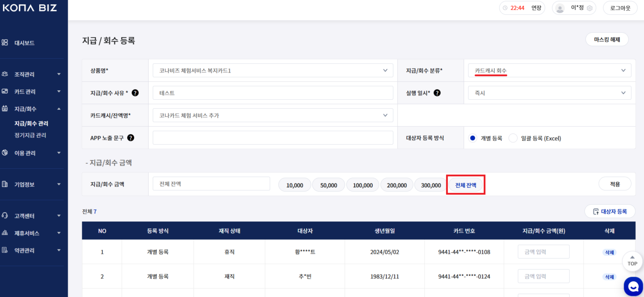Click the 지급/회수 sidebar icon
The width and height of the screenshot is (644, 297).
(5, 109)
